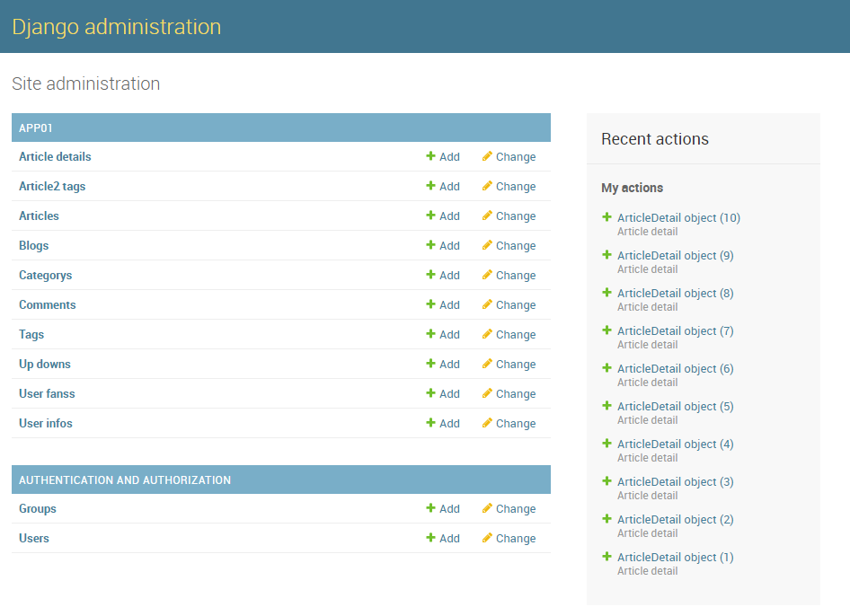850x616 pixels.
Task: Click the plus icon in Users row
Action: point(430,538)
